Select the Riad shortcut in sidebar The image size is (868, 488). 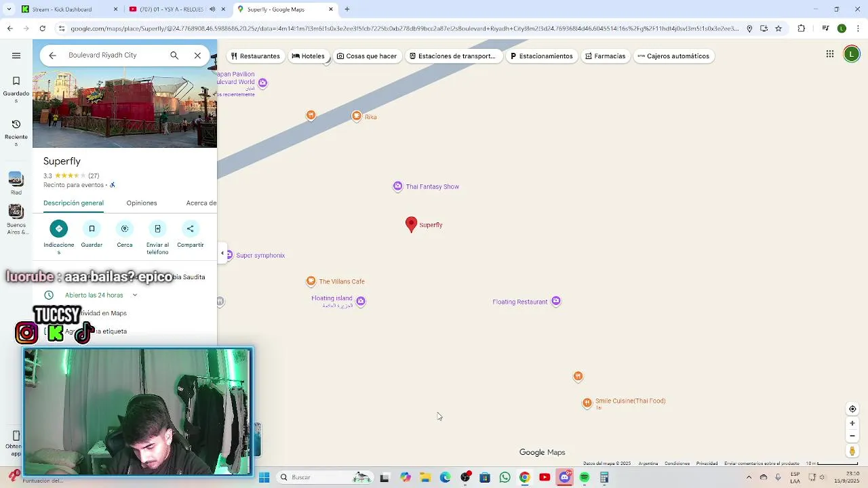pyautogui.click(x=16, y=183)
